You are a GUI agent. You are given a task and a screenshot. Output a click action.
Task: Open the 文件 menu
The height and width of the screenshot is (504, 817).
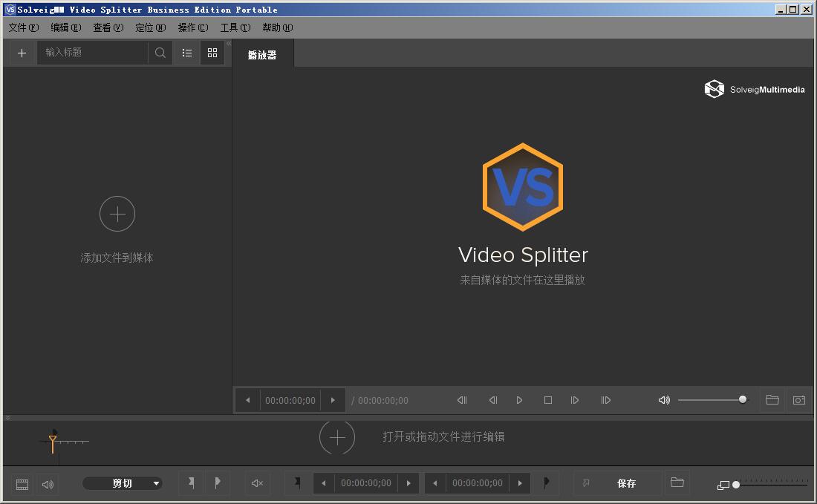(x=24, y=27)
